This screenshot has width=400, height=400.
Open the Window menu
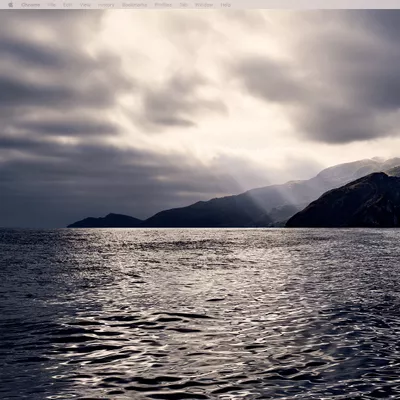pyautogui.click(x=204, y=5)
